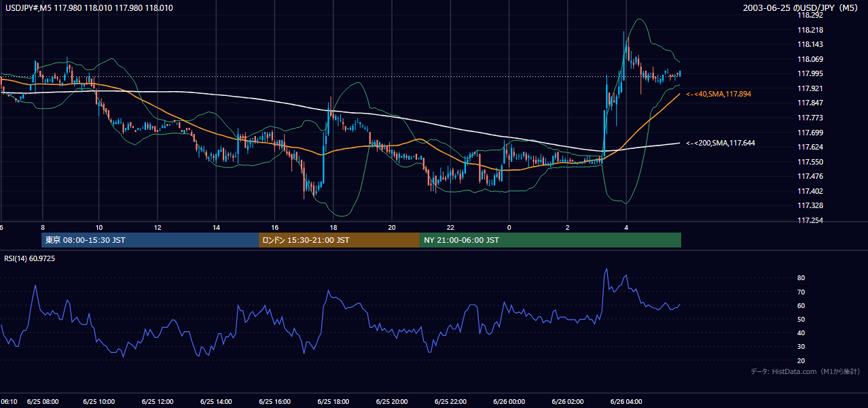This screenshot has height=408, width=868.
Task: Click hour tick 4 under price chart
Action: click(626, 227)
